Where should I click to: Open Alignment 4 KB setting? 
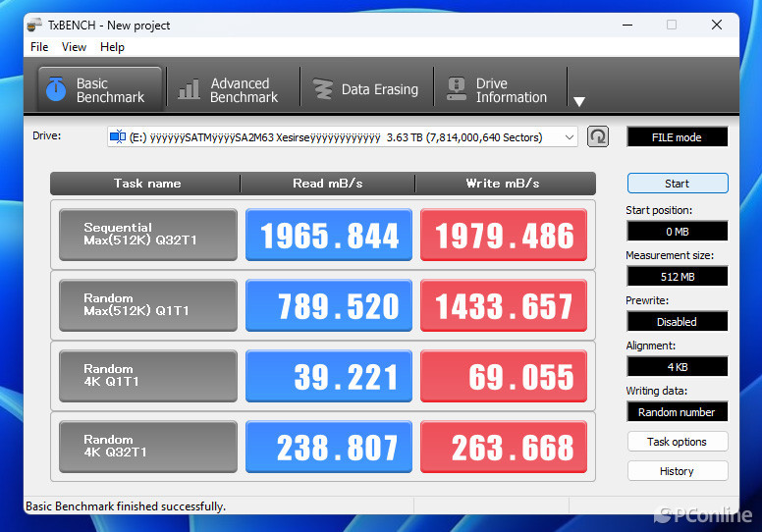(677, 367)
